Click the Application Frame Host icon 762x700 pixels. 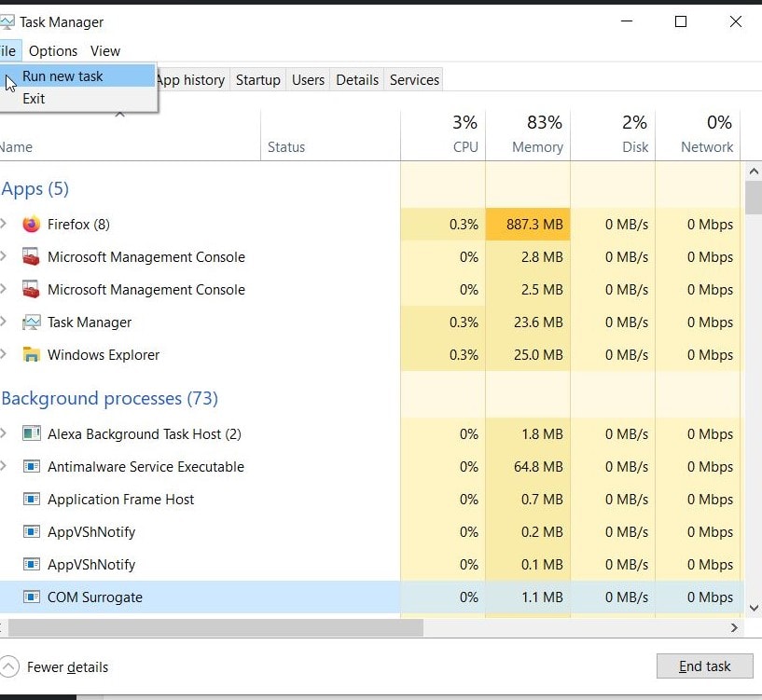[32, 499]
